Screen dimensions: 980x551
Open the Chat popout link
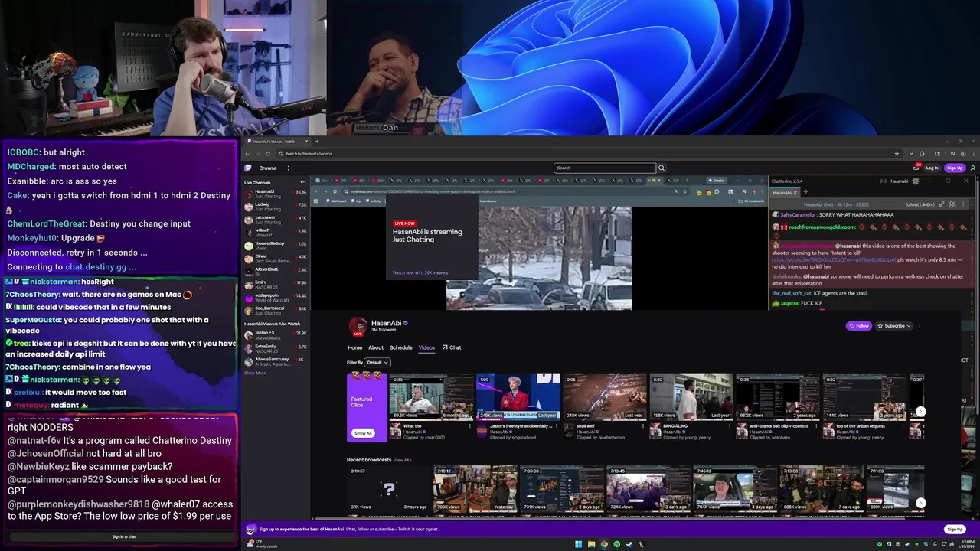(452, 347)
